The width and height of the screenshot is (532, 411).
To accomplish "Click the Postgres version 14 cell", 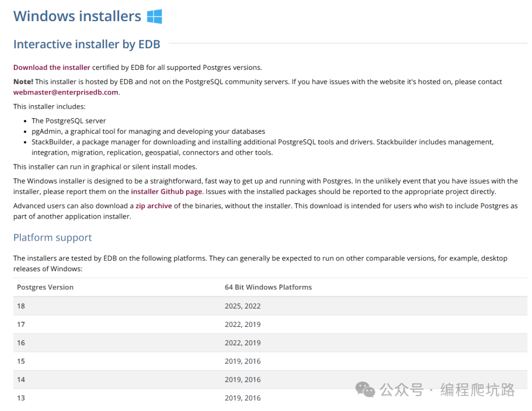I will [x=21, y=379].
